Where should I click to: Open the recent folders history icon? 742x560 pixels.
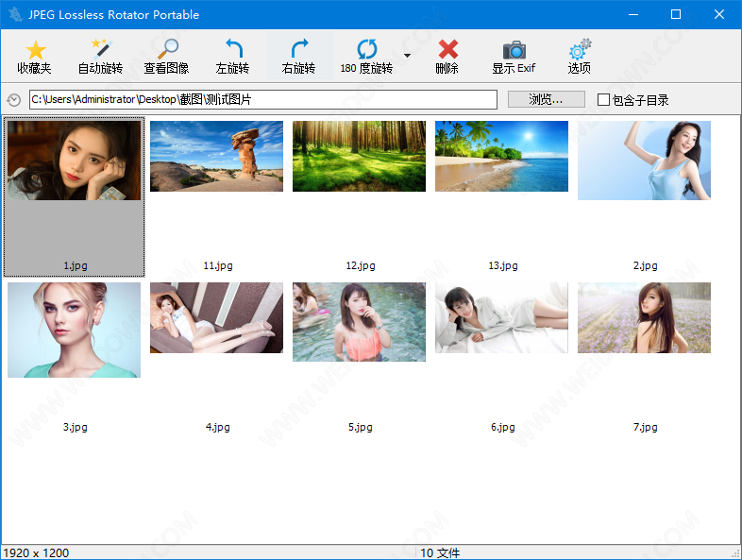coord(13,100)
